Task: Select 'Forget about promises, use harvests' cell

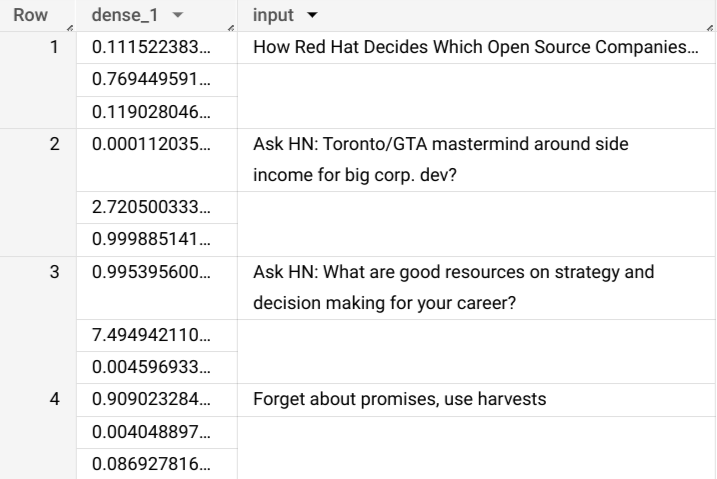Action: tap(400, 400)
